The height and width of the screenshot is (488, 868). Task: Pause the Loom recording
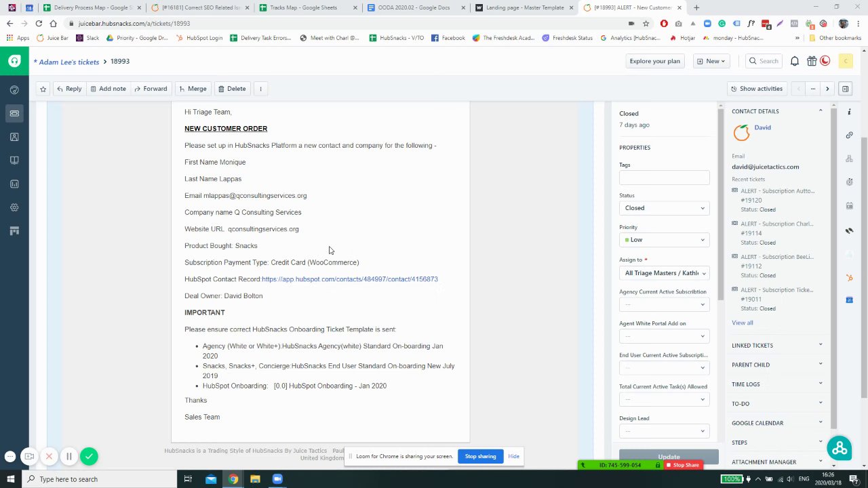coord(68,456)
